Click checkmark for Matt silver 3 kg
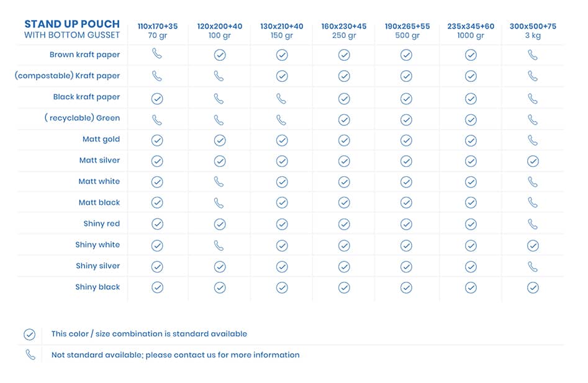The height and width of the screenshot is (383, 588). tap(533, 161)
